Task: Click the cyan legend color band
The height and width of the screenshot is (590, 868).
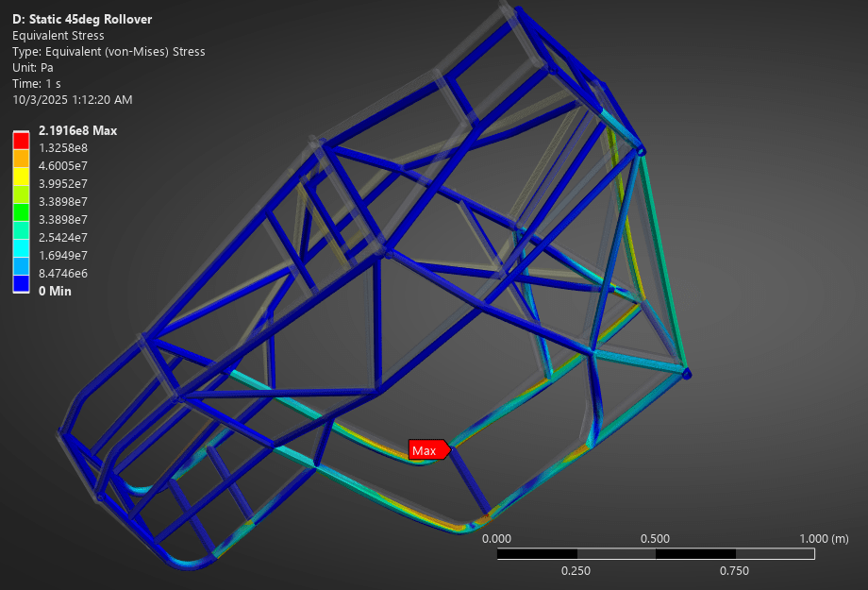Action: click(x=21, y=246)
